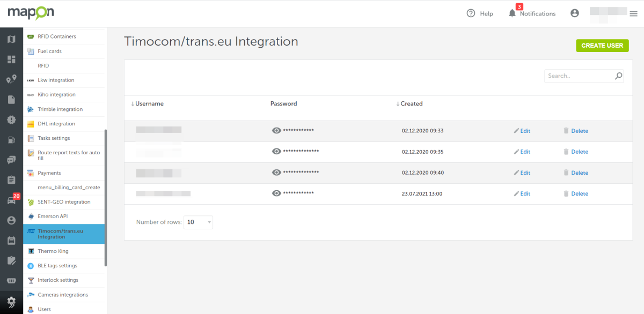Open the map view in sidebar
The image size is (644, 314).
[11, 39]
